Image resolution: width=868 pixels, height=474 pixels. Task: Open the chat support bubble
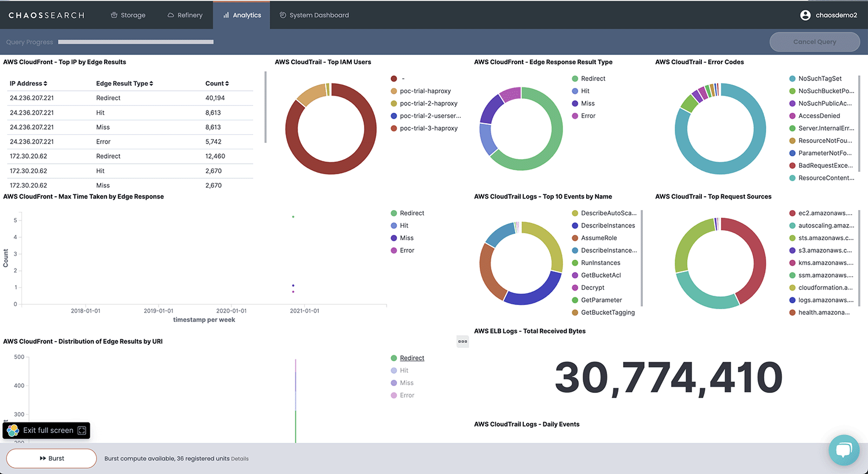[844, 450]
